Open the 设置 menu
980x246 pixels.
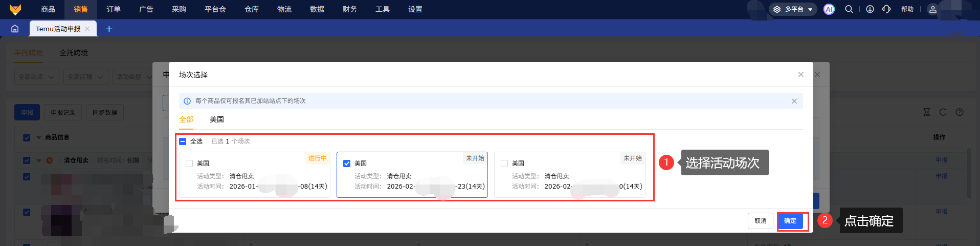click(x=415, y=9)
